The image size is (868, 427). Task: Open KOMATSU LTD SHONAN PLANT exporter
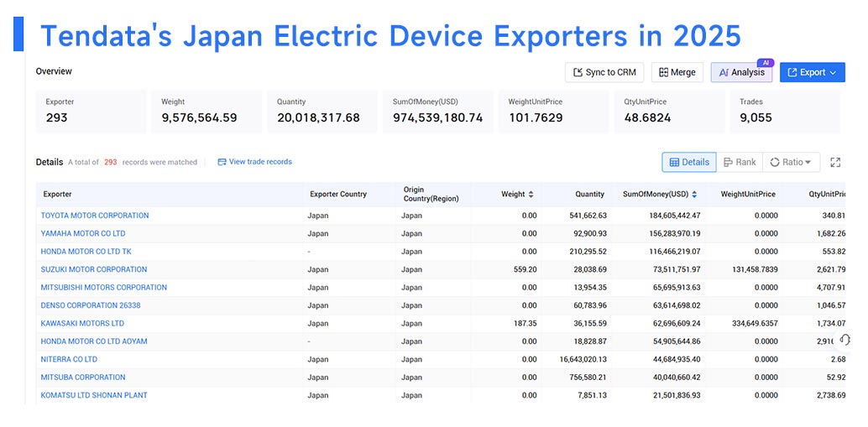click(x=93, y=395)
